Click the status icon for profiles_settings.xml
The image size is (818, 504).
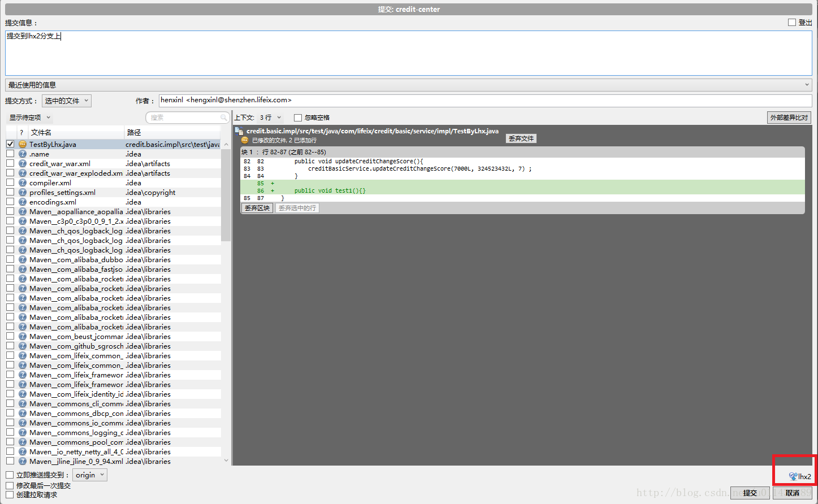(23, 192)
